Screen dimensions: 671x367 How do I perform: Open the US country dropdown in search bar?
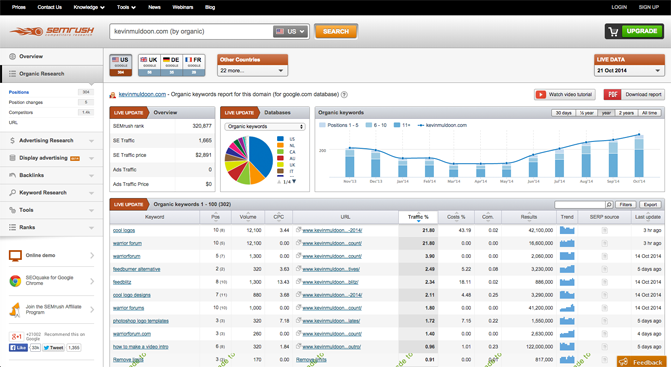pos(291,32)
